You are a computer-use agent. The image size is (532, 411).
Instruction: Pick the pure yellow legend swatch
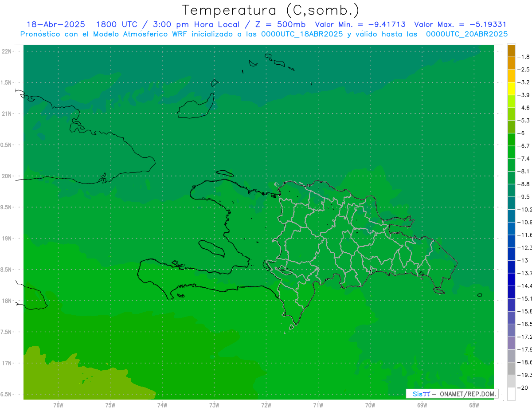tap(511, 89)
